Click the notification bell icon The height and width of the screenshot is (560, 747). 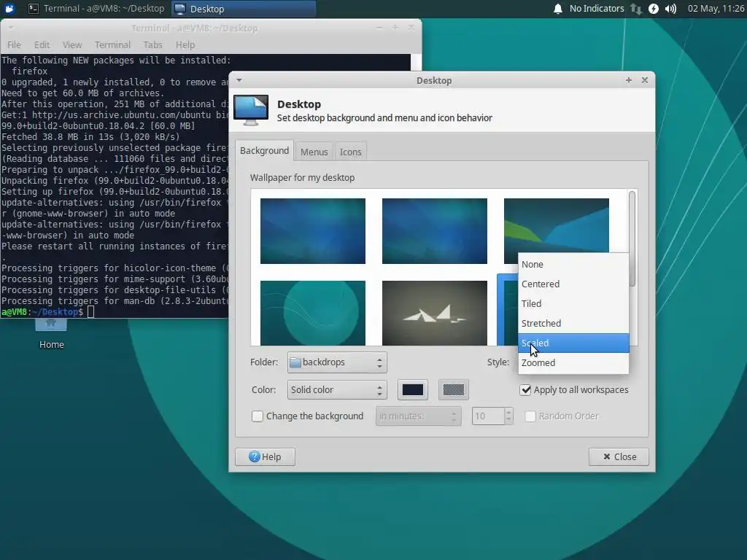557,9
